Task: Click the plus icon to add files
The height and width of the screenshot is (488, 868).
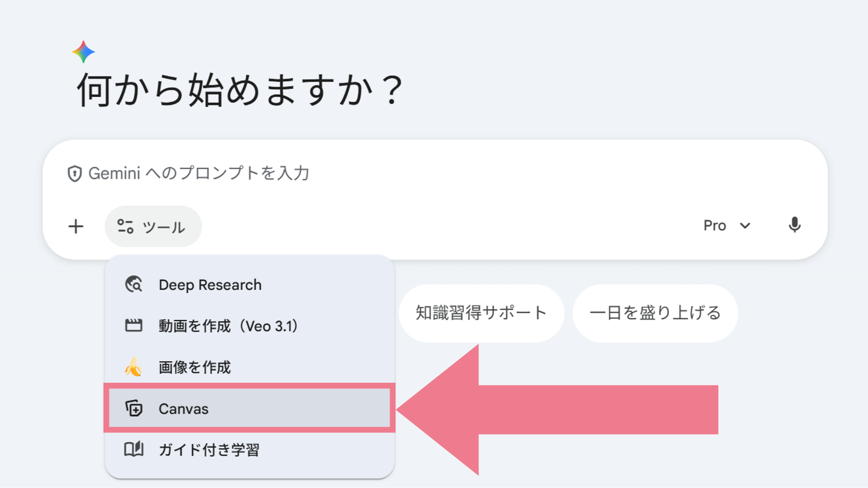Action: (x=76, y=226)
